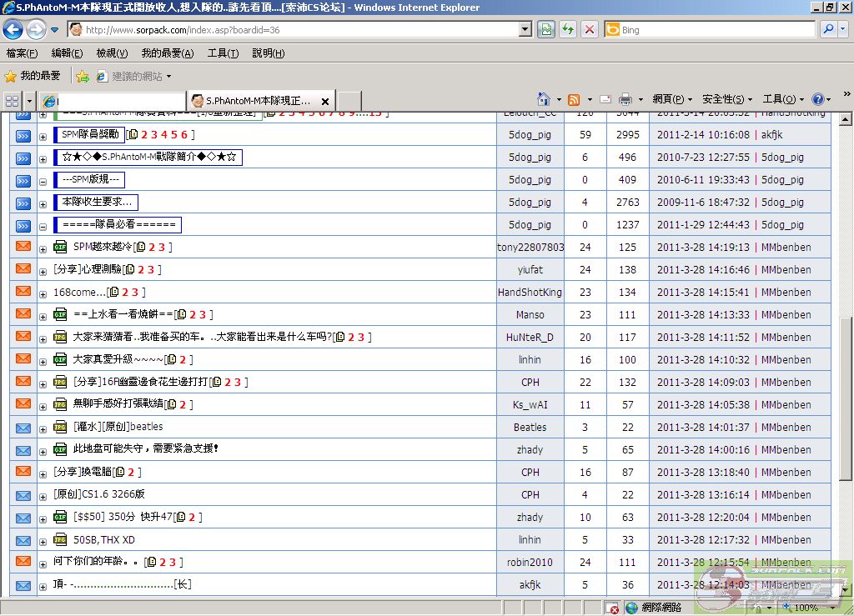
Task: Click the browser Back arrow button
Action: click(x=13, y=30)
